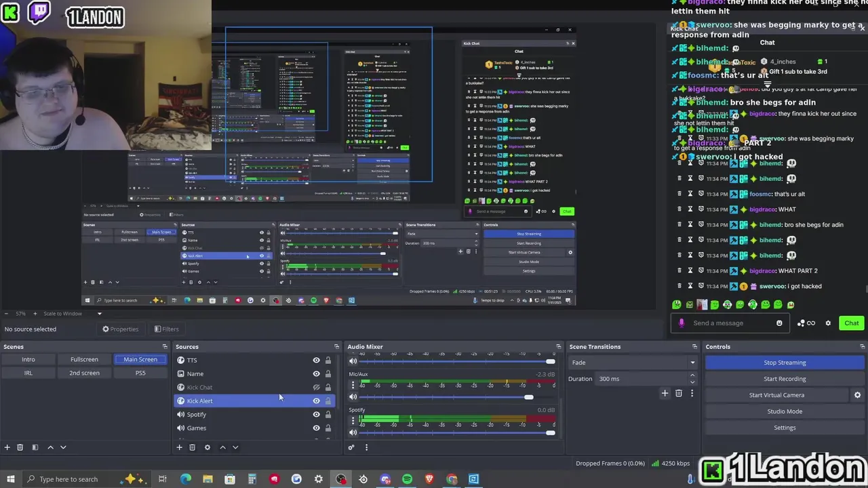
Task: Move source up in Sources toolbar
Action: 222,447
